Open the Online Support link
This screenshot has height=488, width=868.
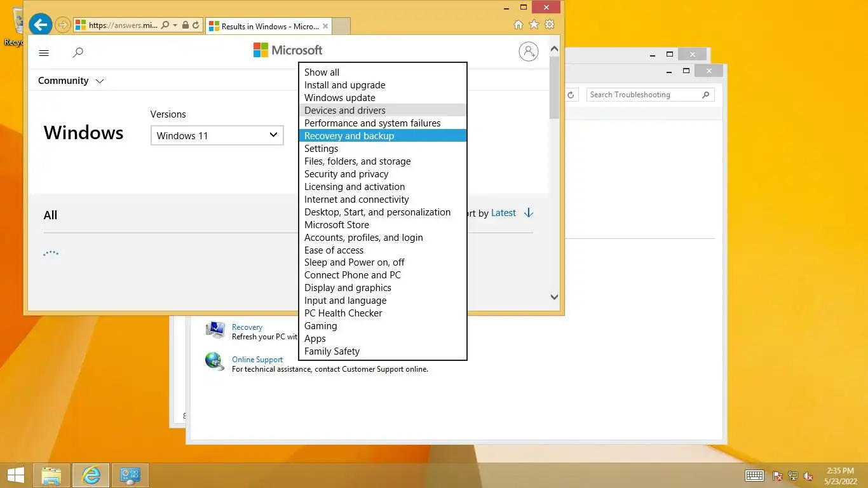pos(257,359)
